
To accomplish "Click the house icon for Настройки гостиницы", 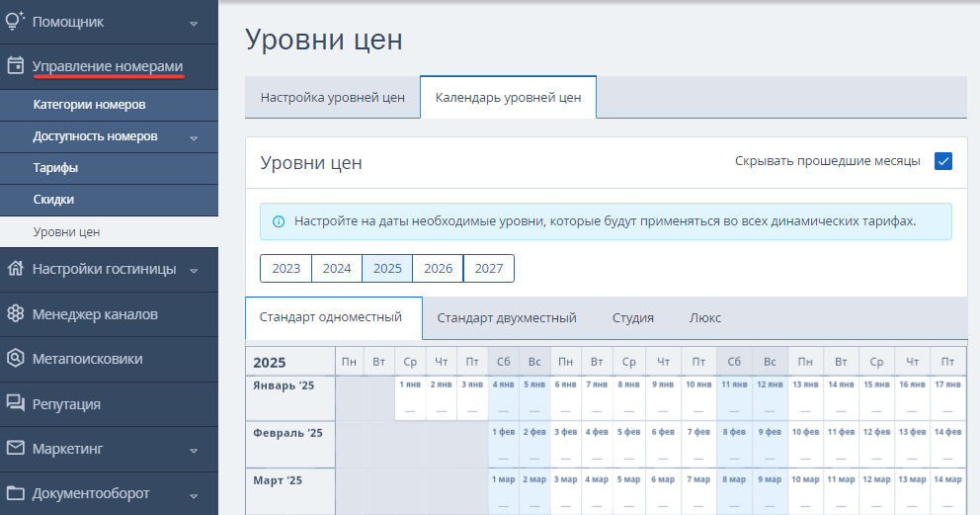I will tap(16, 269).
